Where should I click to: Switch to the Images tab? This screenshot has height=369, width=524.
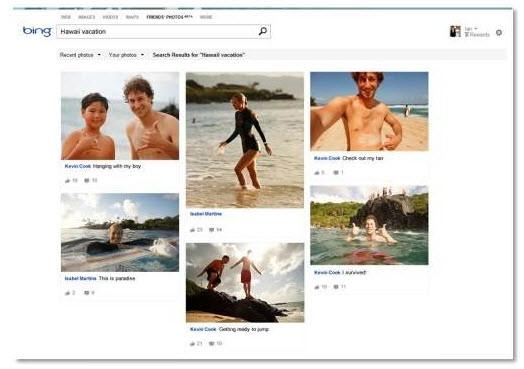click(87, 17)
